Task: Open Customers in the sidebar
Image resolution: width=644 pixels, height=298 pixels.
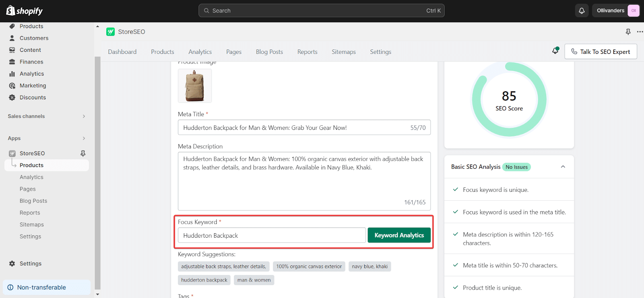Action: point(34,38)
